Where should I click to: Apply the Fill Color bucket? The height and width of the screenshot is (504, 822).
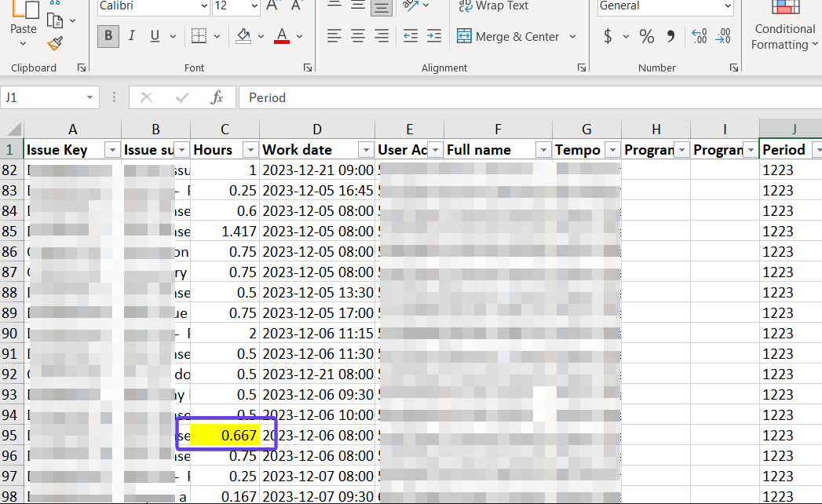[x=243, y=36]
